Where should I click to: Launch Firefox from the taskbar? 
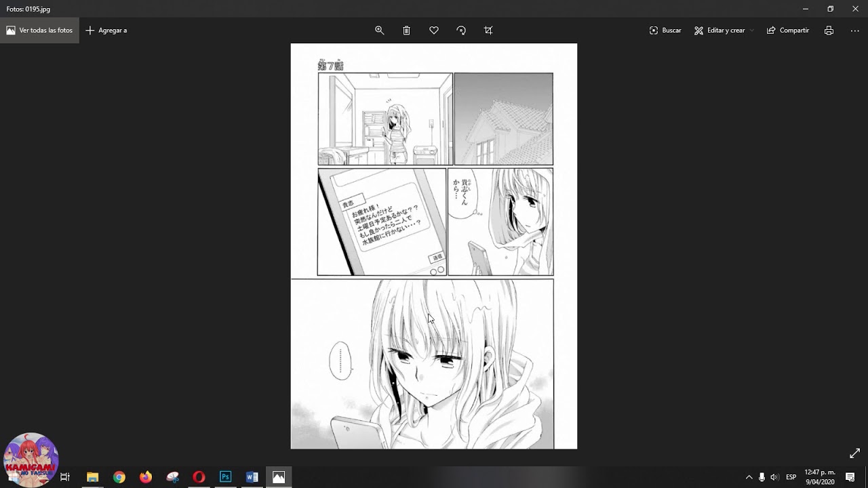pyautogui.click(x=146, y=477)
